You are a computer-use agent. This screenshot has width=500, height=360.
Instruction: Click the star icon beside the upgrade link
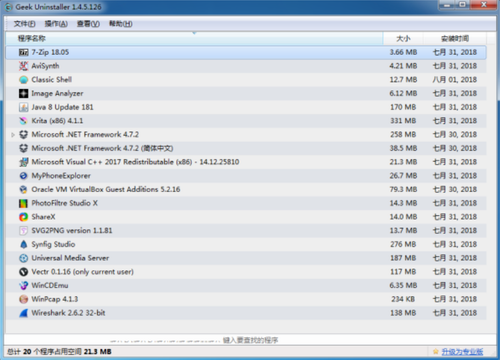[x=436, y=352]
